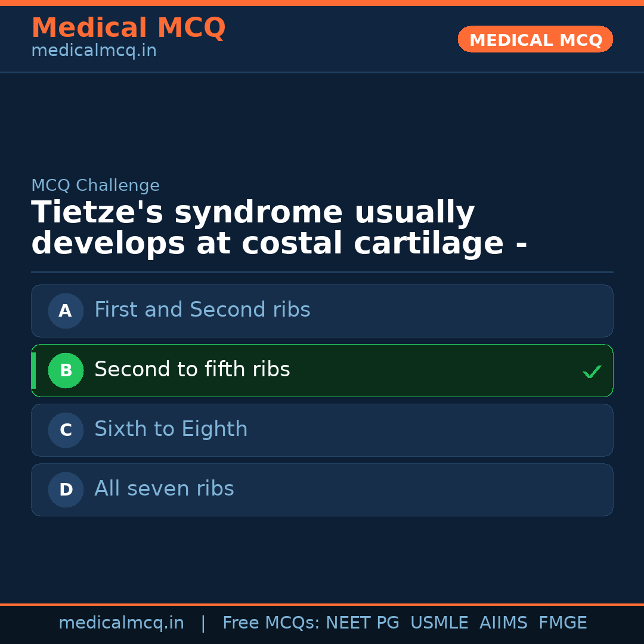
Task: Click the AIIMS footer text
Action: click(x=503, y=623)
